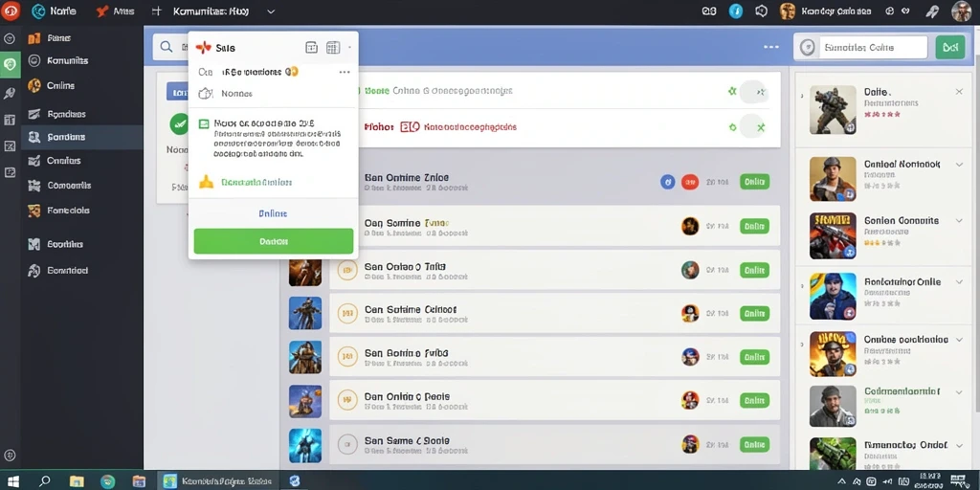Image resolution: width=980 pixels, height=490 pixels.
Task: Click the blue info icon in top bar
Action: [x=736, y=11]
